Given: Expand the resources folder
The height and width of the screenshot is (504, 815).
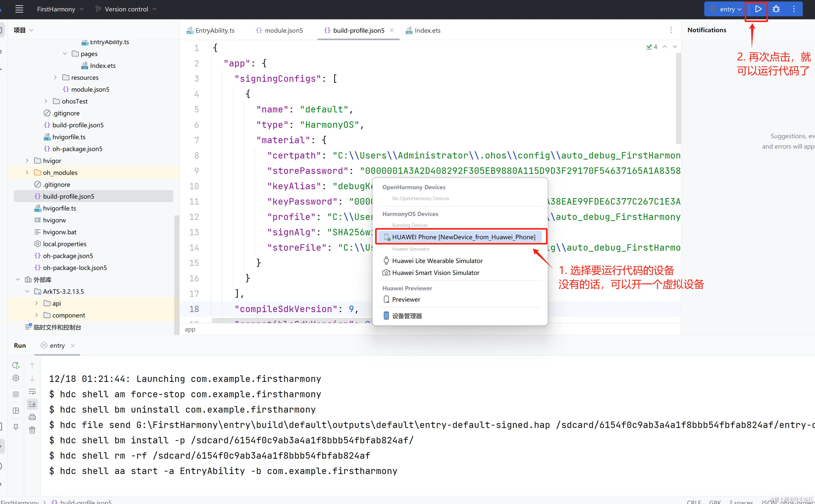Looking at the screenshot, I should point(55,77).
